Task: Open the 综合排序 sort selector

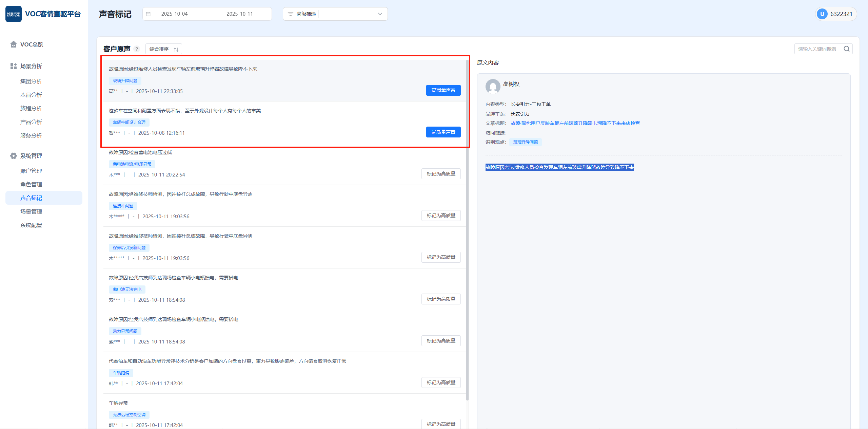Action: [164, 49]
